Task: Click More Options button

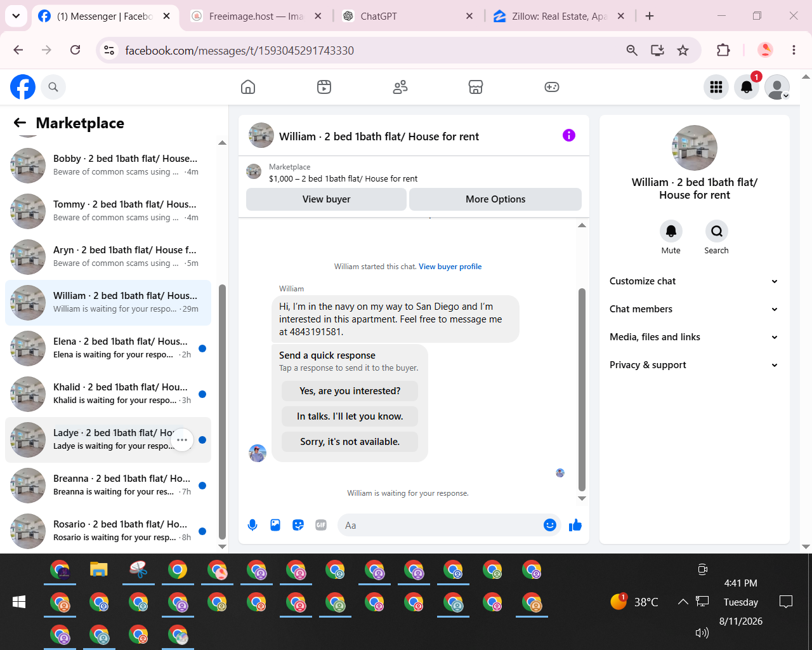Action: [x=495, y=199]
